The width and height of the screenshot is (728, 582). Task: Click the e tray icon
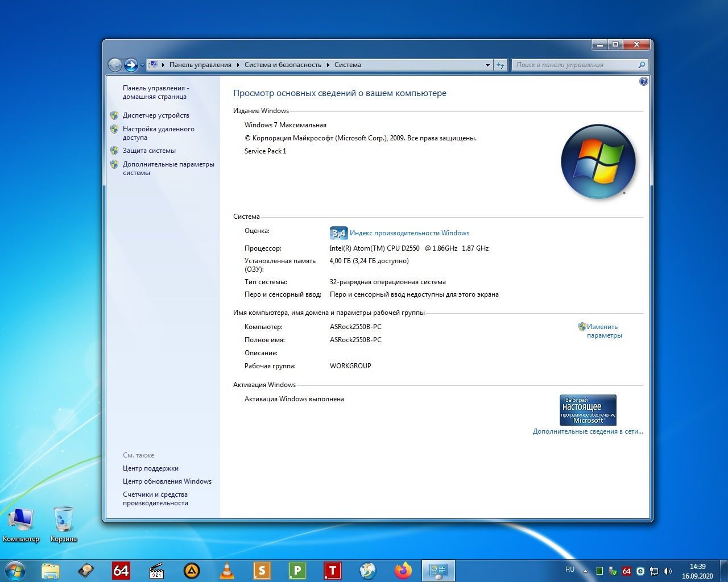640,571
